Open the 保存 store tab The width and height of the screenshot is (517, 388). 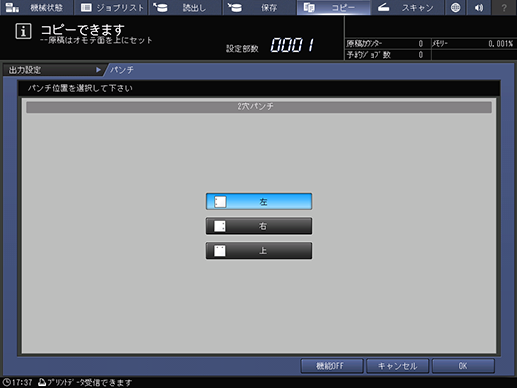[x=259, y=7]
